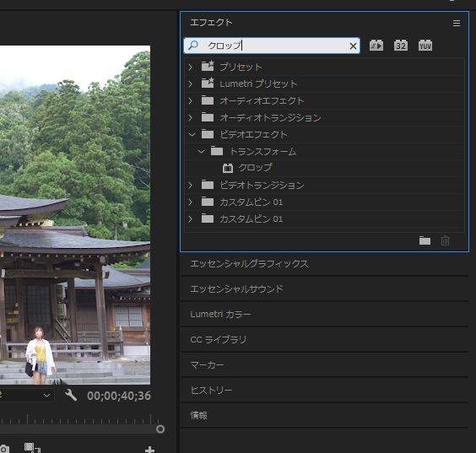The width and height of the screenshot is (476, 453).
Task: Expand the プリセット folder
Action: [191, 67]
